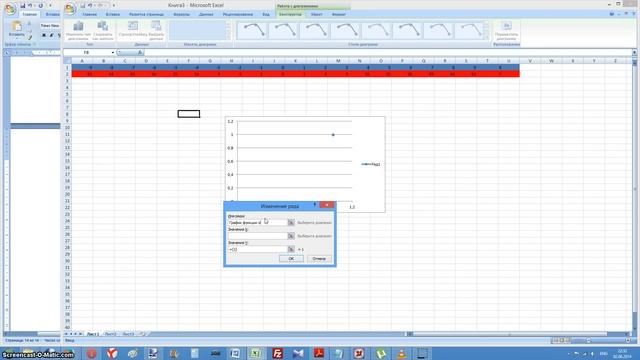
Task: Select the chart data point marker
Action: (333, 135)
